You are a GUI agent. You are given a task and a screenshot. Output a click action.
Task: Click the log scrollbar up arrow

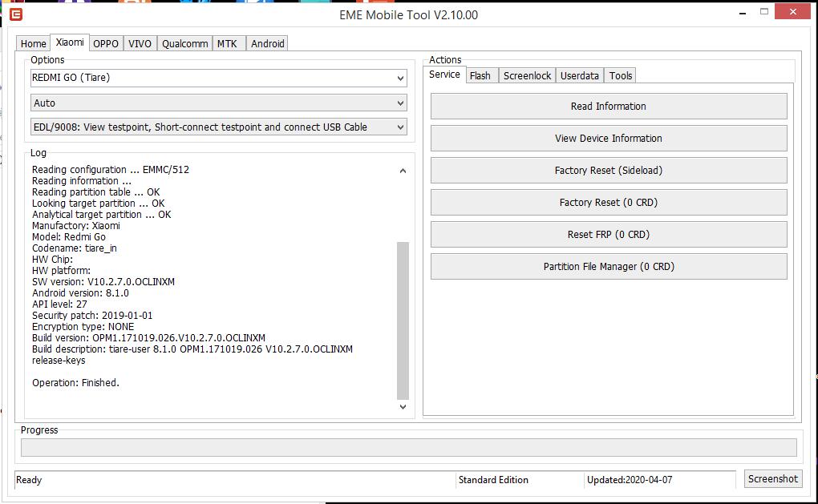point(403,171)
